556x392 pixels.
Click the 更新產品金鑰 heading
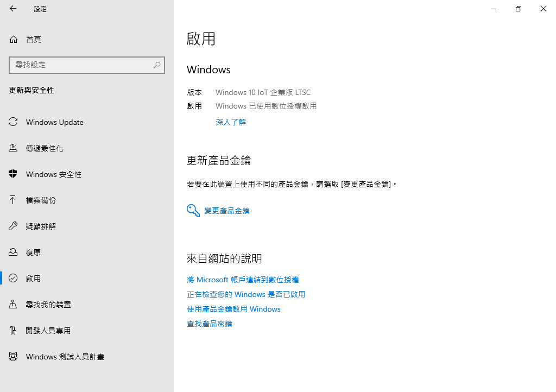pos(218,161)
